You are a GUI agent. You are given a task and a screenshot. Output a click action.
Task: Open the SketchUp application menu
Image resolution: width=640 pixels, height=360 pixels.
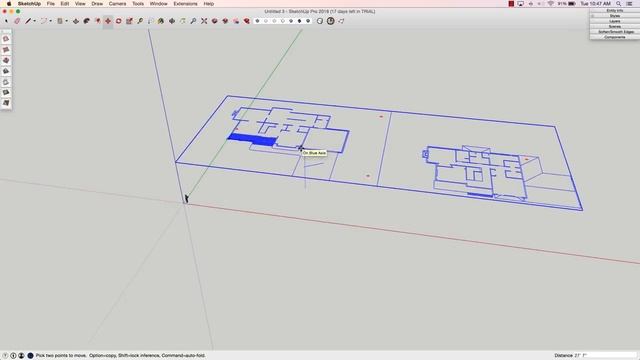(x=29, y=4)
